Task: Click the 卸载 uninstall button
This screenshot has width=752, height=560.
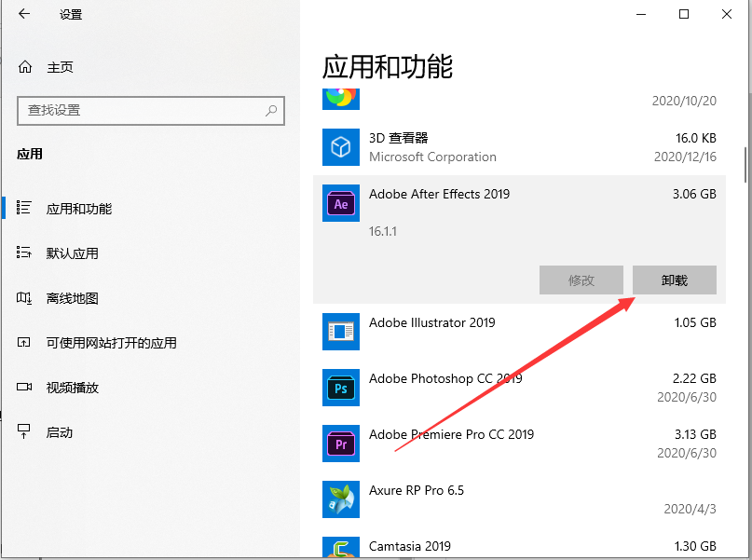Action: (x=675, y=280)
